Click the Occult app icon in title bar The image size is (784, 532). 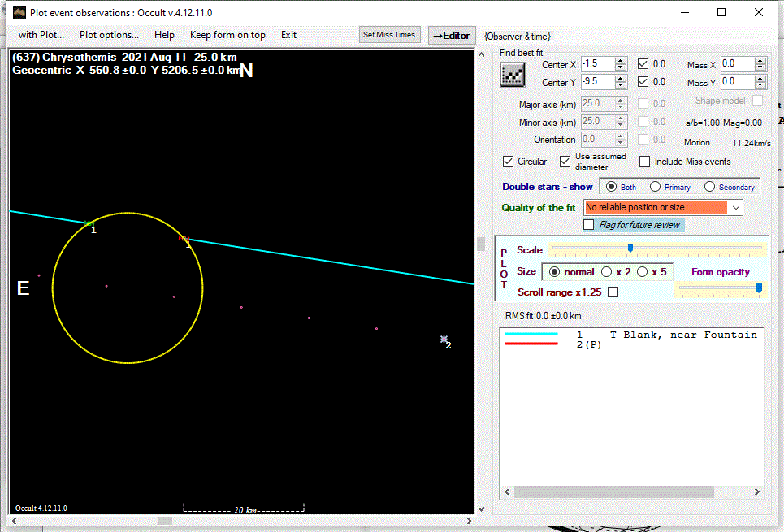coord(19,13)
